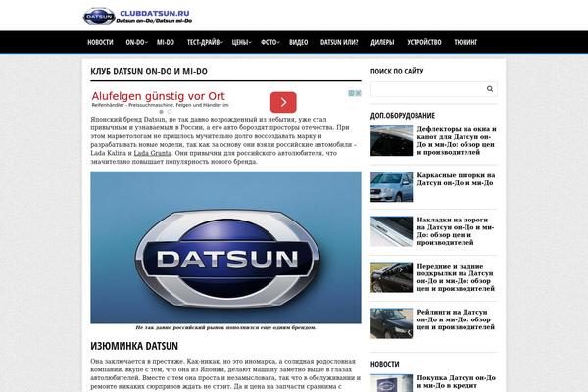Open the Тюнинг menu item
The image size is (588, 392).
point(465,42)
